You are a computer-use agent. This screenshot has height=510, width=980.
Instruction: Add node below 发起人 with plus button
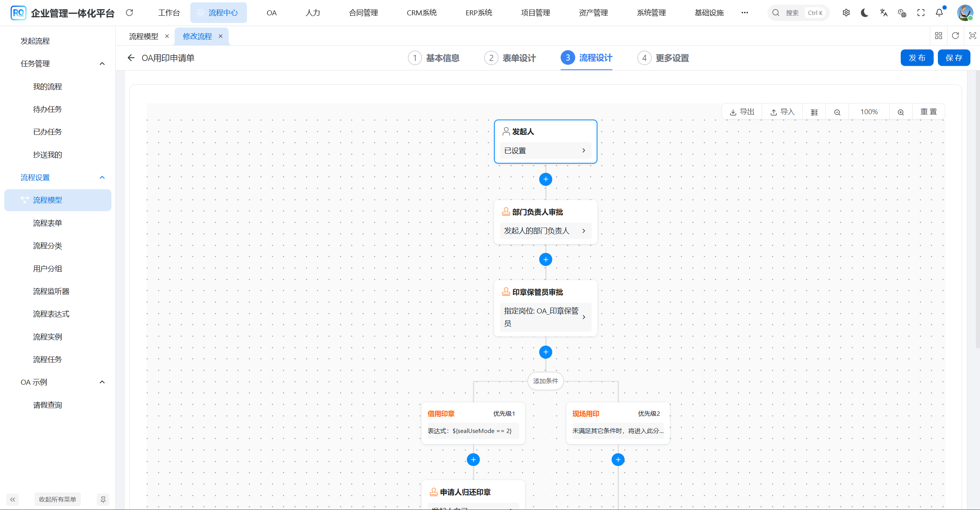(545, 179)
